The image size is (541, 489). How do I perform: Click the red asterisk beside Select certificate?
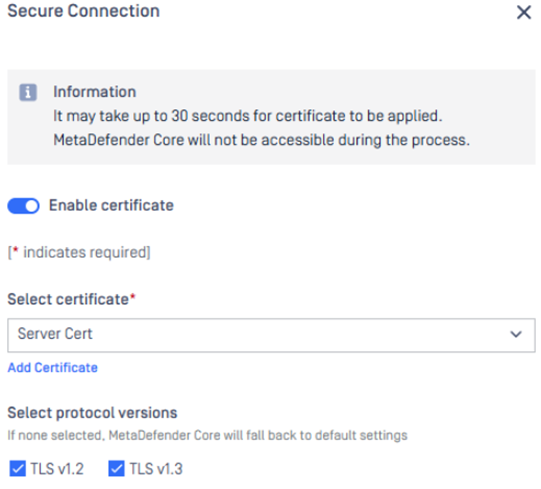point(133,296)
